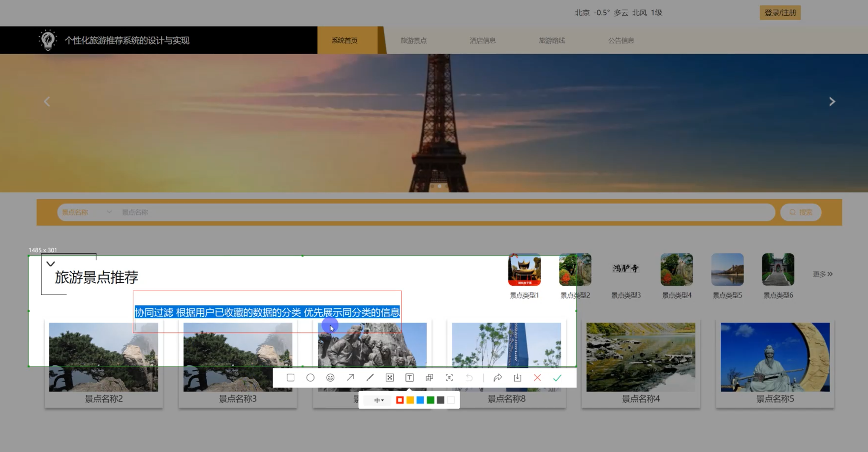Pick the blue color swatch
Screen dimensions: 868x452
[420, 400]
